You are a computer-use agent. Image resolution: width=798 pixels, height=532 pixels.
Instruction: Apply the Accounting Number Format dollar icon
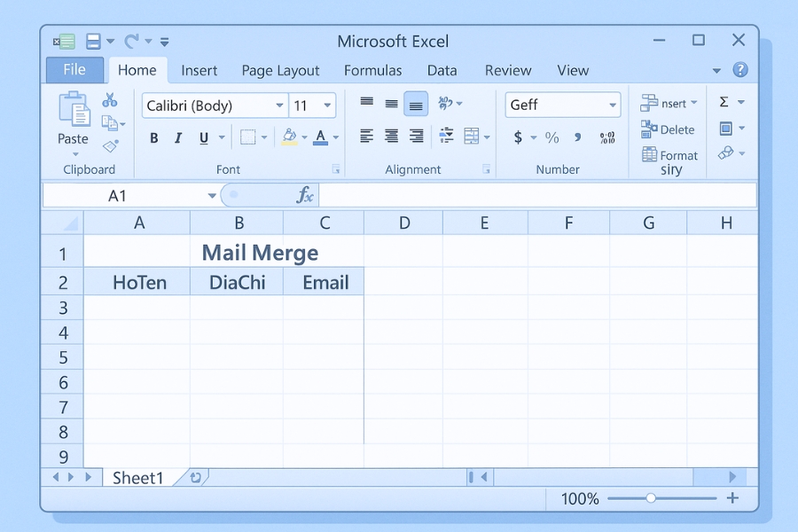pos(519,138)
